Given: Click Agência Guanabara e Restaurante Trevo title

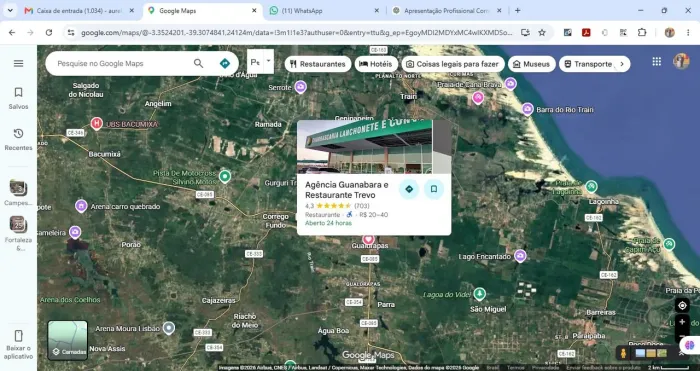Looking at the screenshot, I should [x=346, y=190].
